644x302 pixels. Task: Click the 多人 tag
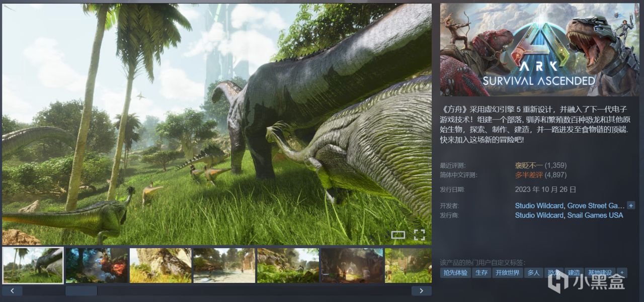pos(533,273)
